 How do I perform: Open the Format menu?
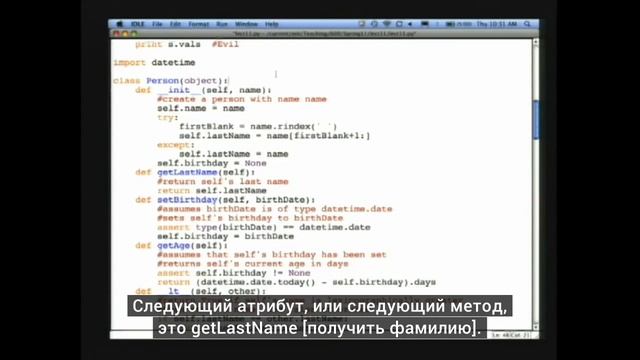pyautogui.click(x=199, y=24)
